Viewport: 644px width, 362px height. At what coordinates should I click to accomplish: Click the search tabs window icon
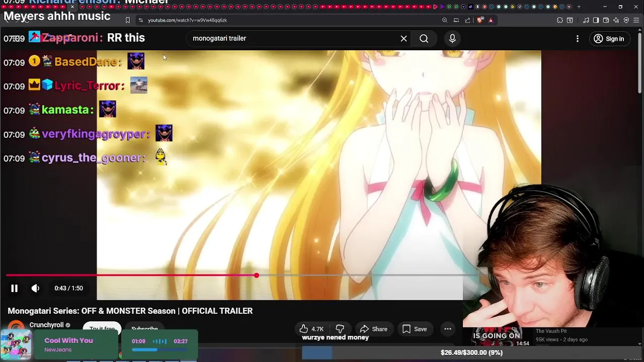tap(570, 20)
